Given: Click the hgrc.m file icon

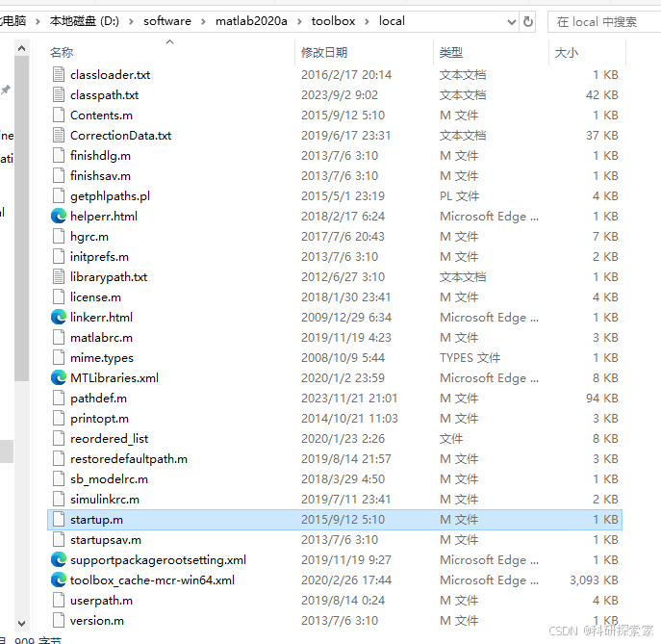Looking at the screenshot, I should (x=59, y=237).
